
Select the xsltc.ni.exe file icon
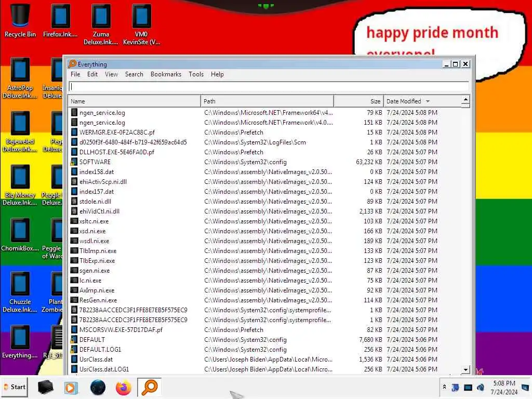pos(74,221)
